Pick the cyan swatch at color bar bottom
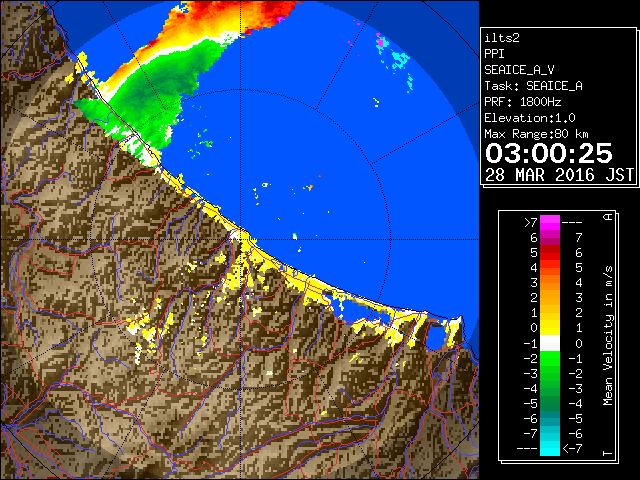Viewport: 640px width, 480px height. (550, 448)
